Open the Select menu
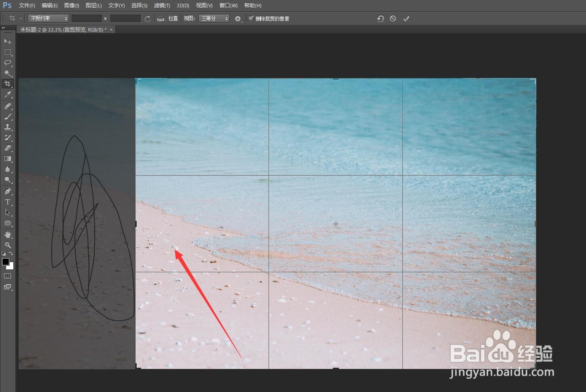The width and height of the screenshot is (586, 392). pyautogui.click(x=139, y=6)
